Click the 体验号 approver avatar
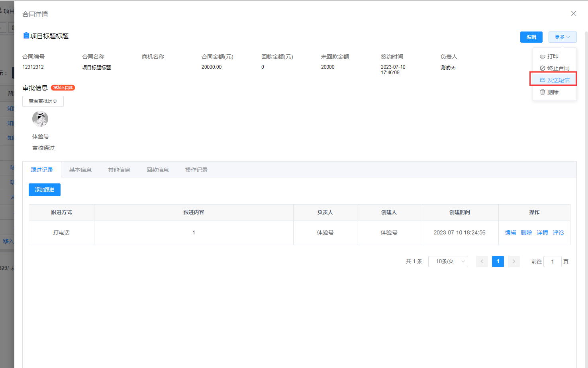 coord(40,119)
